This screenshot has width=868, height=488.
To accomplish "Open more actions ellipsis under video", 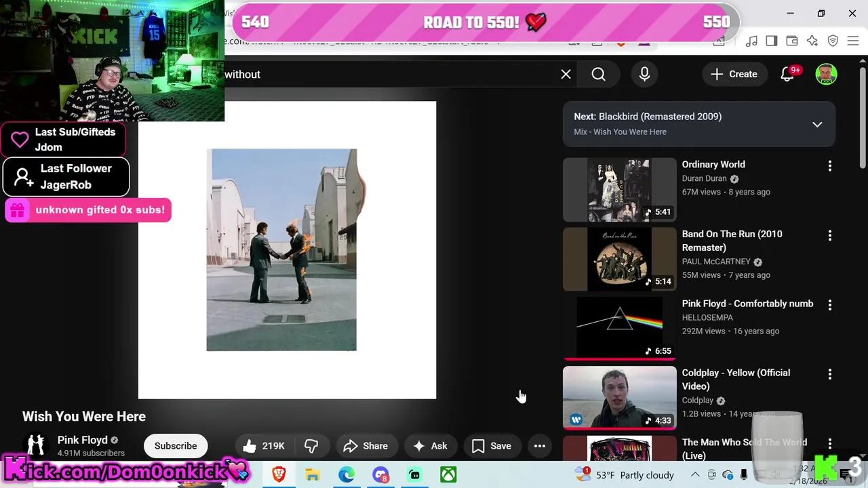I will [540, 446].
